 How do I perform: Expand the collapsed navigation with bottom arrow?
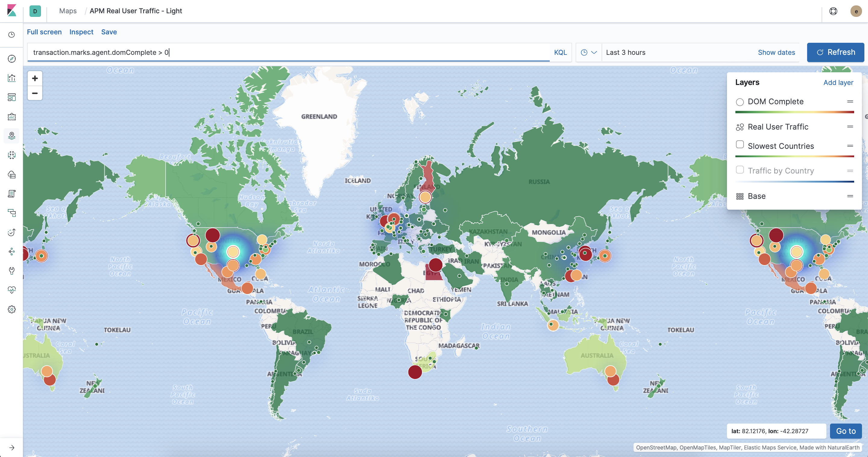pos(11,448)
